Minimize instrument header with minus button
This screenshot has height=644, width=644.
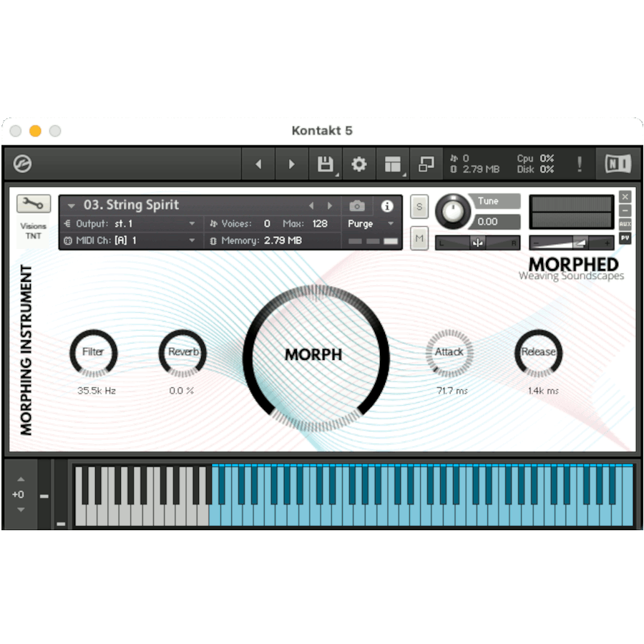(x=625, y=210)
